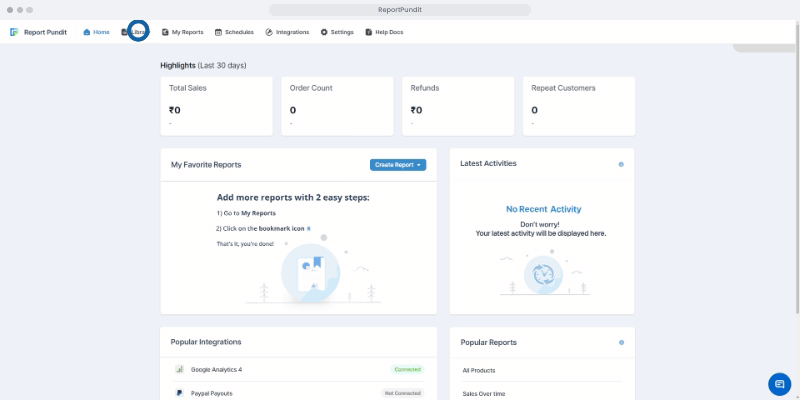800x400 pixels.
Task: Click the Total Sales highlight card
Action: click(215, 105)
